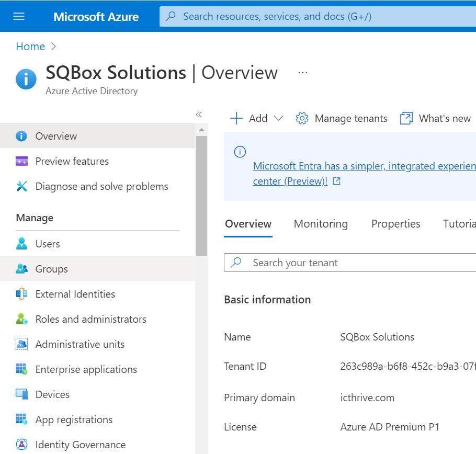The width and height of the screenshot is (476, 454).
Task: Select the name value SQBox Solutions
Action: coord(377,337)
